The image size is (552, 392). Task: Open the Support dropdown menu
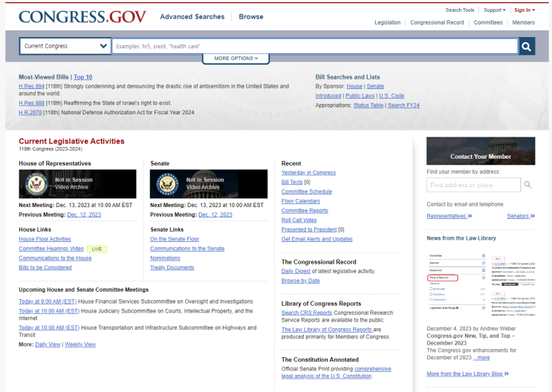(x=495, y=10)
